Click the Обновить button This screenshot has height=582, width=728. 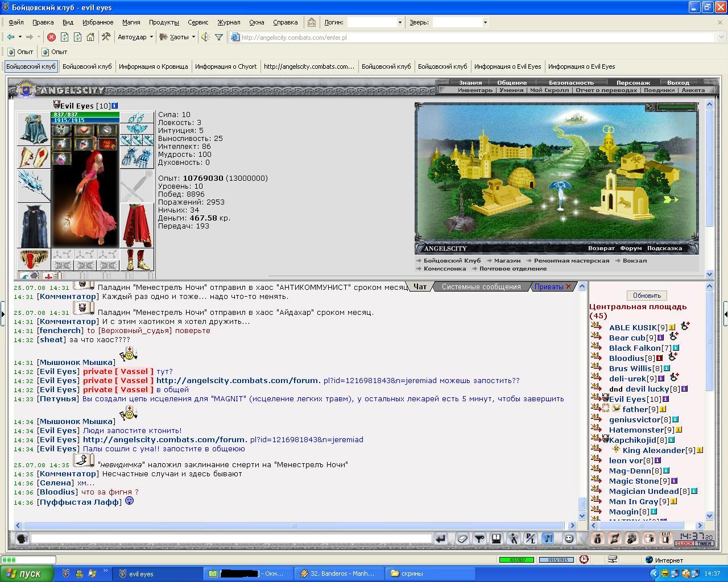pyautogui.click(x=647, y=296)
